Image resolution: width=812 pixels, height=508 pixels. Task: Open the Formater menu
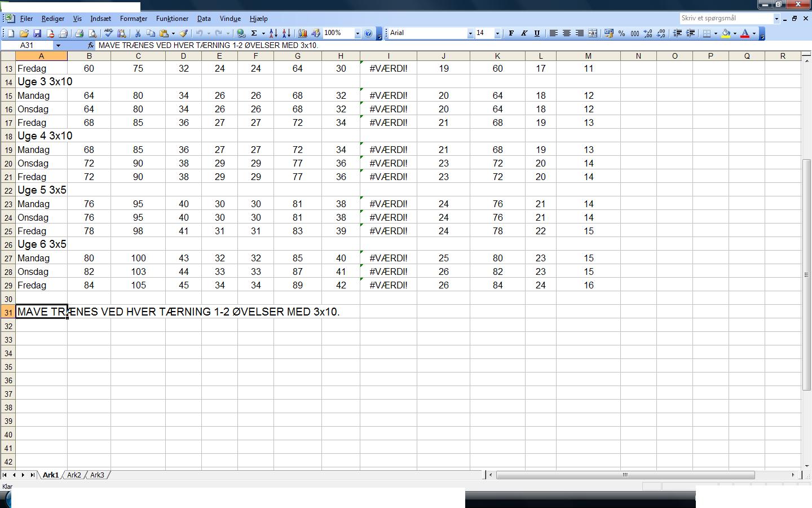[x=134, y=19]
